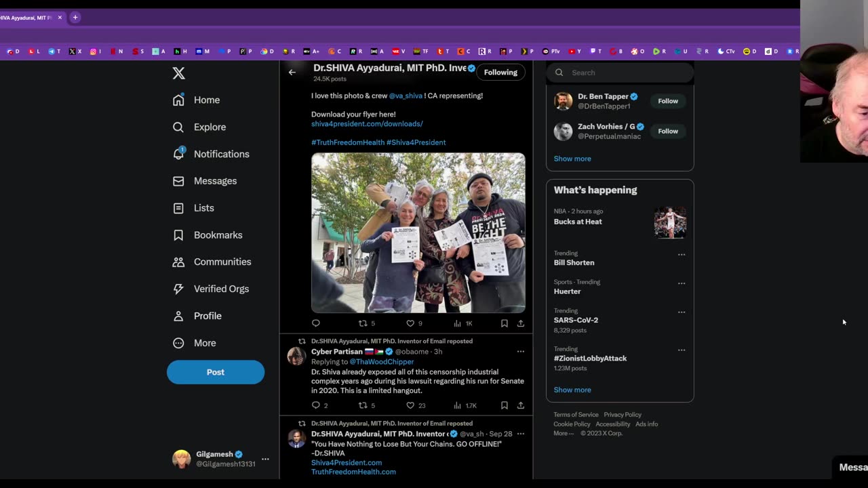Open options for #ZionistLobbyAttack trend
This screenshot has width=868, height=488.
click(x=682, y=350)
